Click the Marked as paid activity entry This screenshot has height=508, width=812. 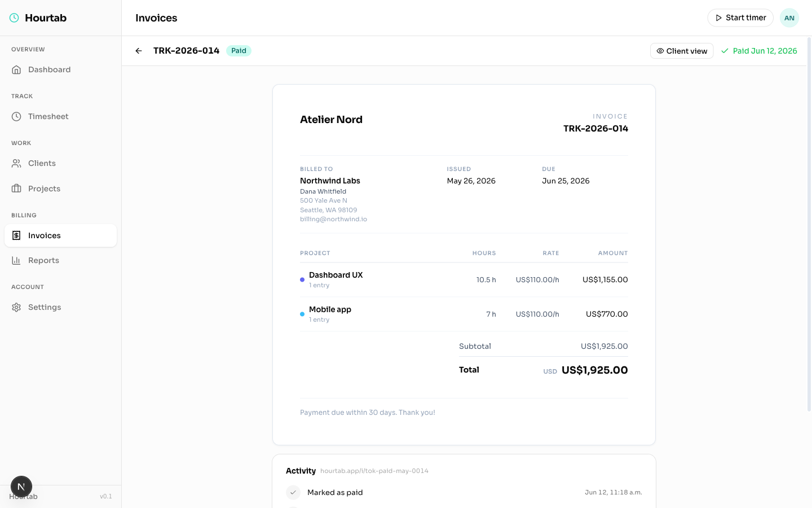[335, 492]
